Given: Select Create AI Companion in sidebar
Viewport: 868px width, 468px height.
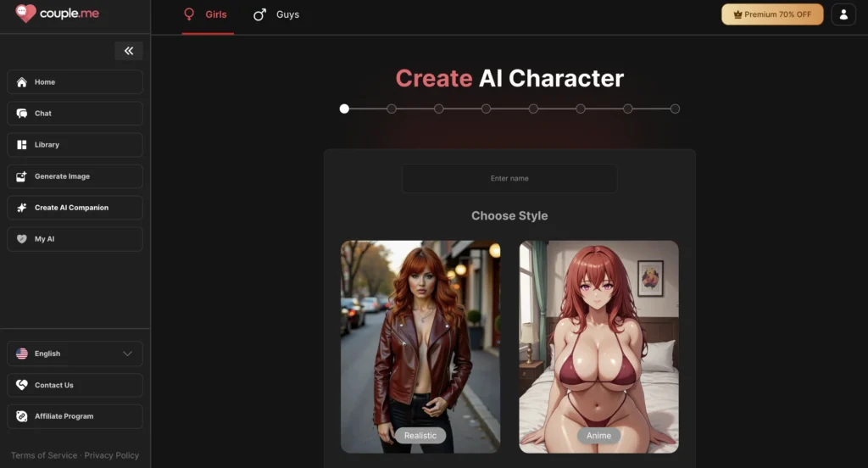Looking at the screenshot, I should pyautogui.click(x=75, y=208).
